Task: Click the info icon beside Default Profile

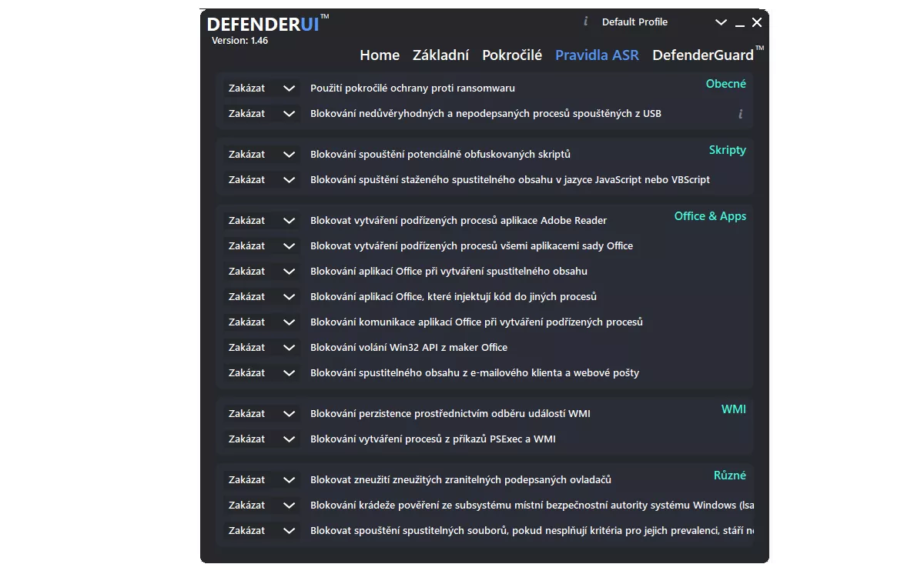Action: pyautogui.click(x=586, y=22)
